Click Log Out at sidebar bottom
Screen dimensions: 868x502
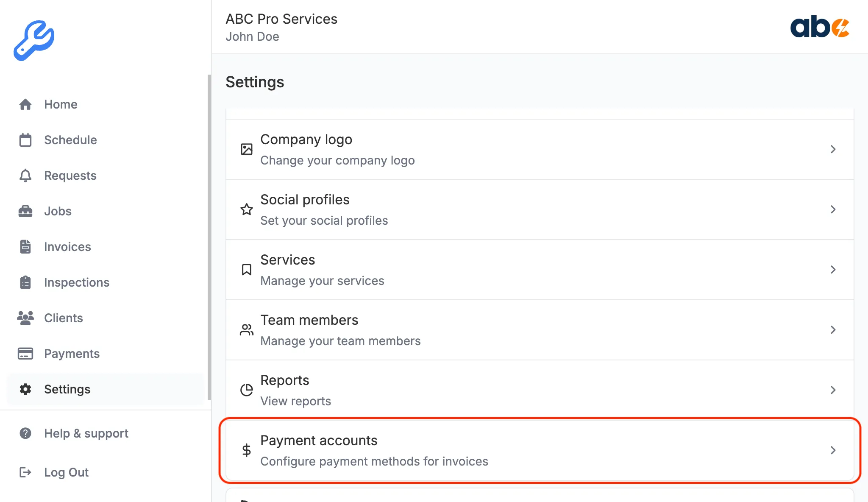tap(66, 472)
